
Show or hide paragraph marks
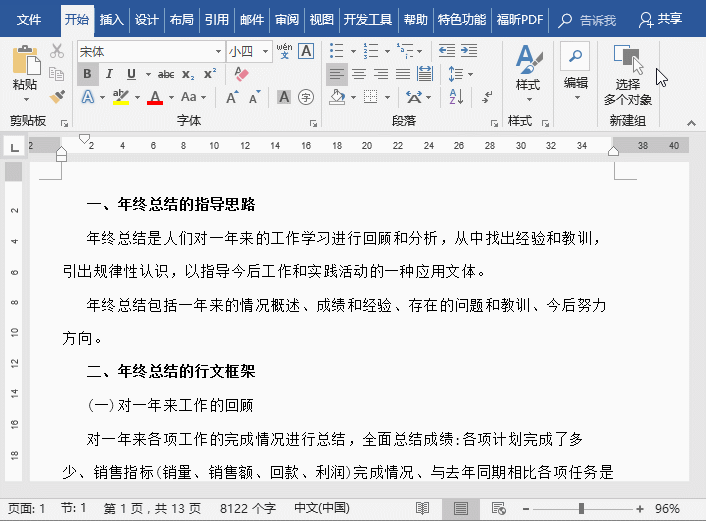[x=487, y=97]
